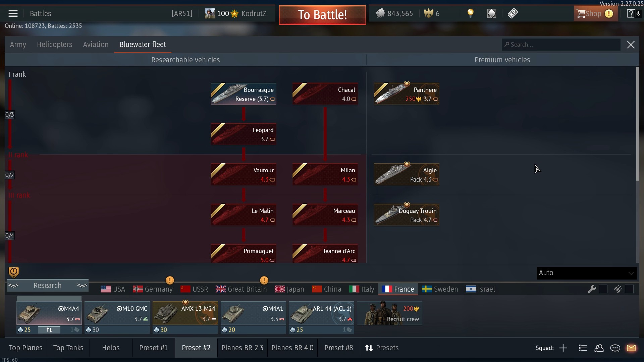
Task: Select the Sweden nation tab
Action: coord(440,289)
